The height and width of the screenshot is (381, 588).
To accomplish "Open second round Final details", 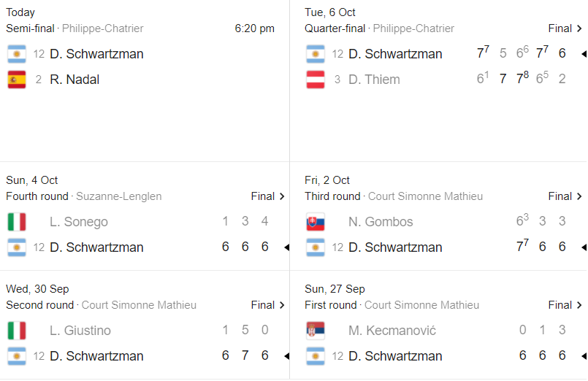I will pyautogui.click(x=268, y=305).
